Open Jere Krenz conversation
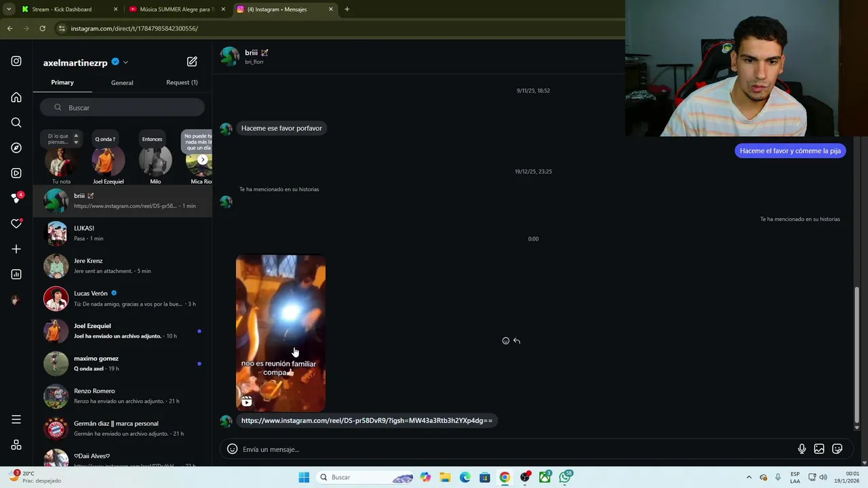The width and height of the screenshot is (868, 488). (123, 266)
